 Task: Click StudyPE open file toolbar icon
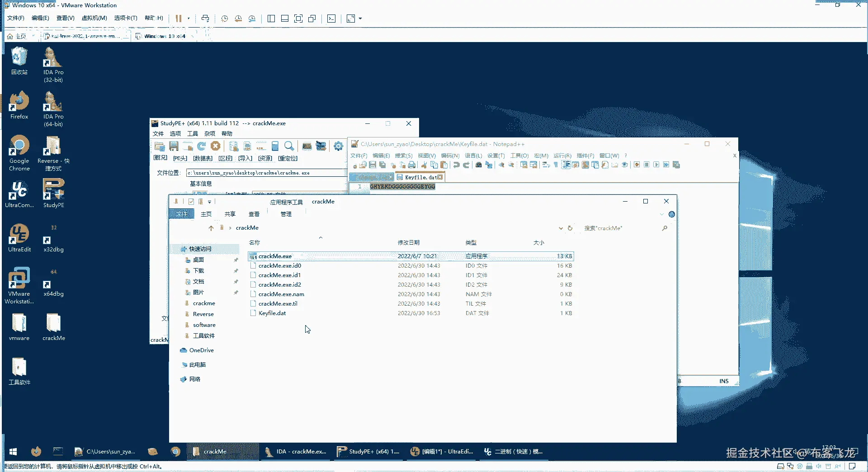[159, 146]
